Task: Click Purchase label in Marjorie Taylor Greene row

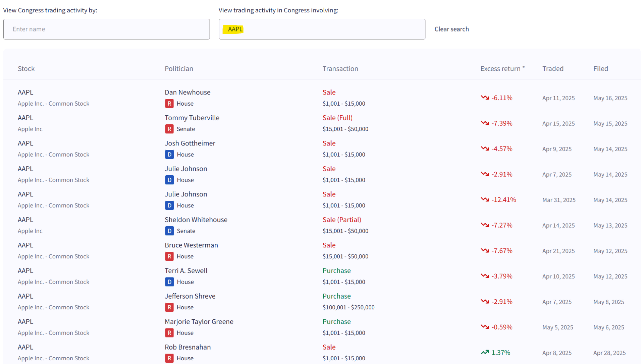Action: 336,321
